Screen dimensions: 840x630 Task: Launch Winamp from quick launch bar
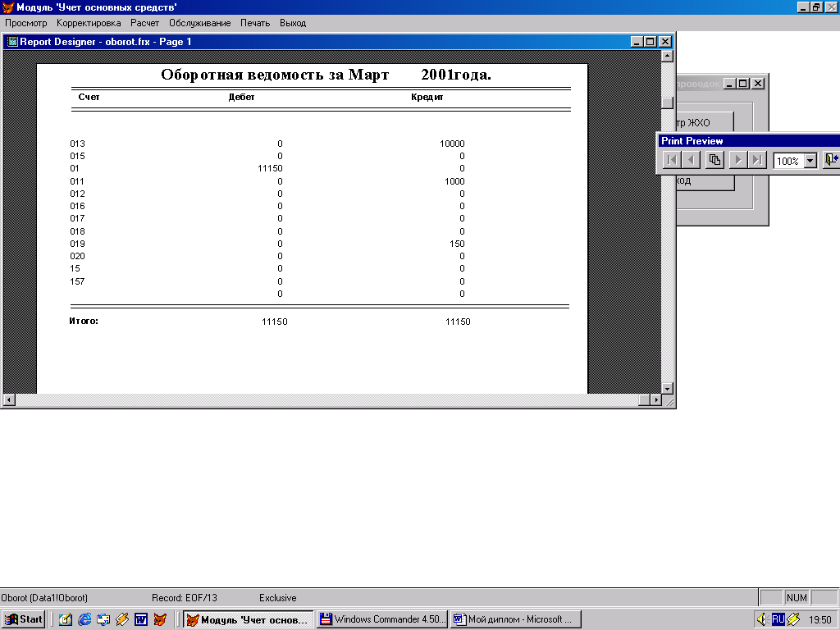pyautogui.click(x=122, y=619)
